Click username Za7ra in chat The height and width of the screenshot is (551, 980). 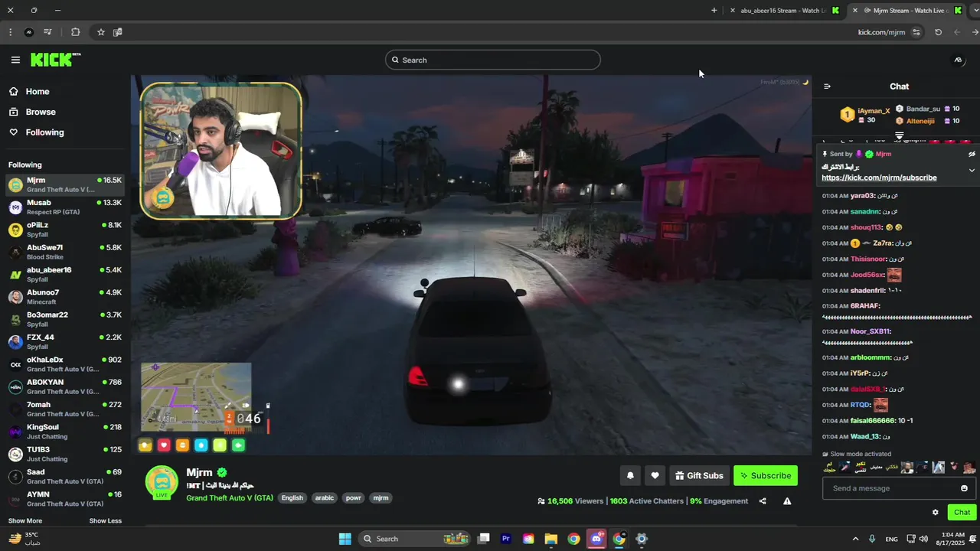coord(883,243)
